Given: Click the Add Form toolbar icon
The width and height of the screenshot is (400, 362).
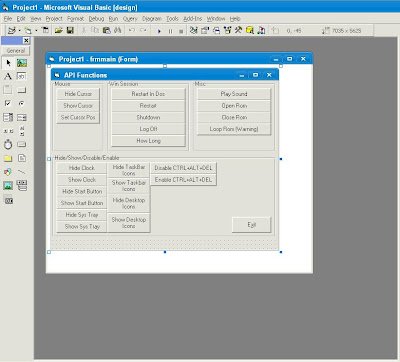Looking at the screenshot, I should point(28,31).
